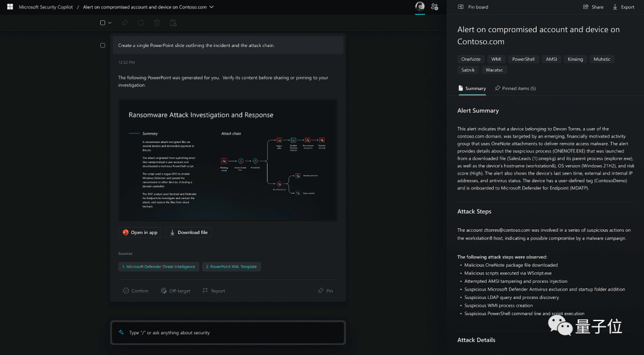Report the response
Screen dimensions: 644x355
[x=214, y=291]
